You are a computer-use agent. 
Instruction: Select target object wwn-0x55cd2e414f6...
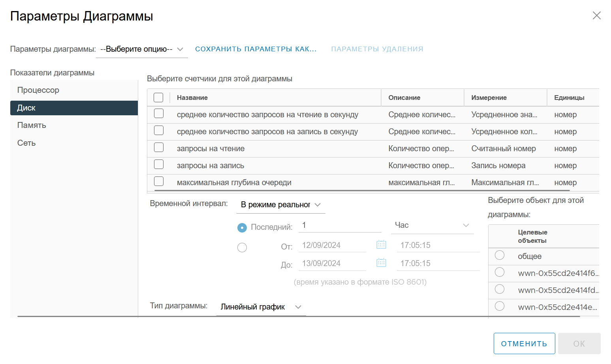pyautogui.click(x=500, y=272)
